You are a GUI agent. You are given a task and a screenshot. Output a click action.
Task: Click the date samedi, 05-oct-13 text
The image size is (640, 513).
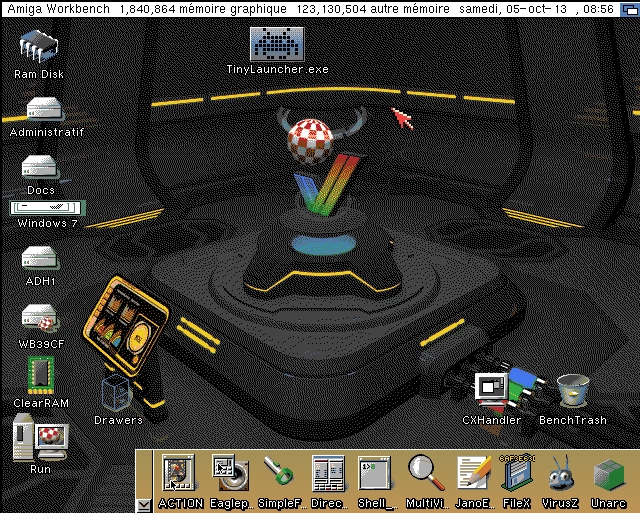click(513, 9)
